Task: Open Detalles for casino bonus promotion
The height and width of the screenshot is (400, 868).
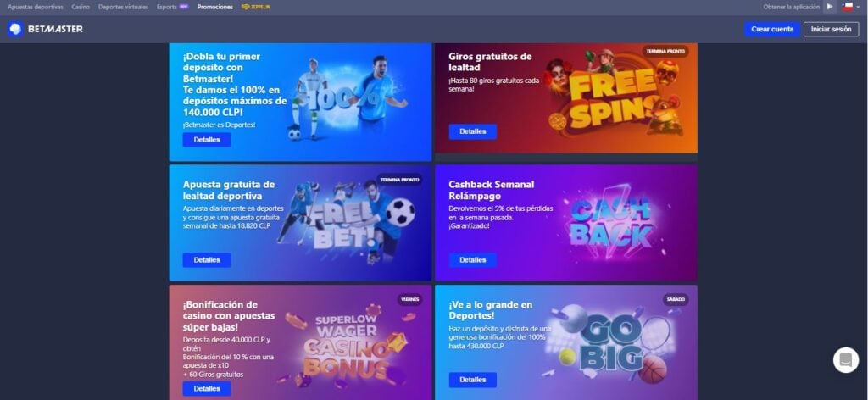Action: tap(207, 388)
